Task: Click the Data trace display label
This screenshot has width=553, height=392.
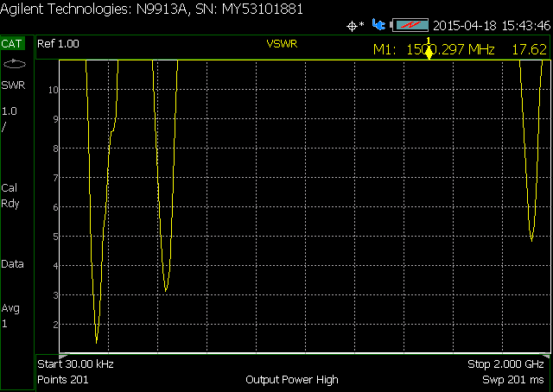Action: tap(13, 264)
